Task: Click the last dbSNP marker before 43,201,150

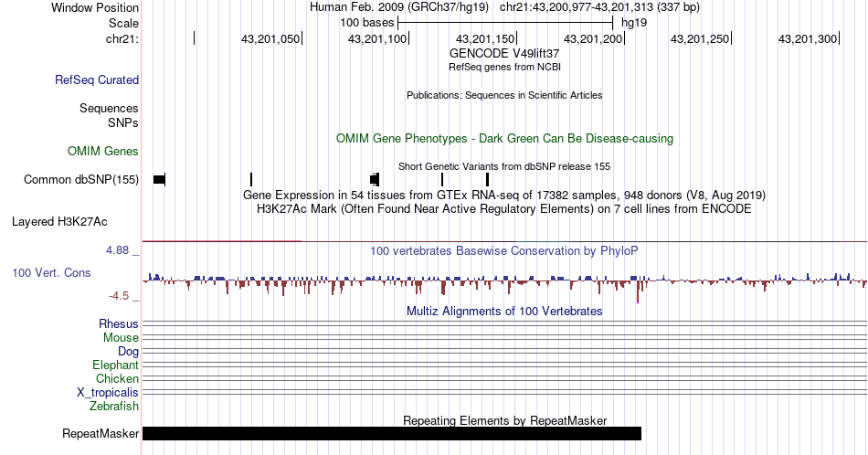Action: coord(487,179)
